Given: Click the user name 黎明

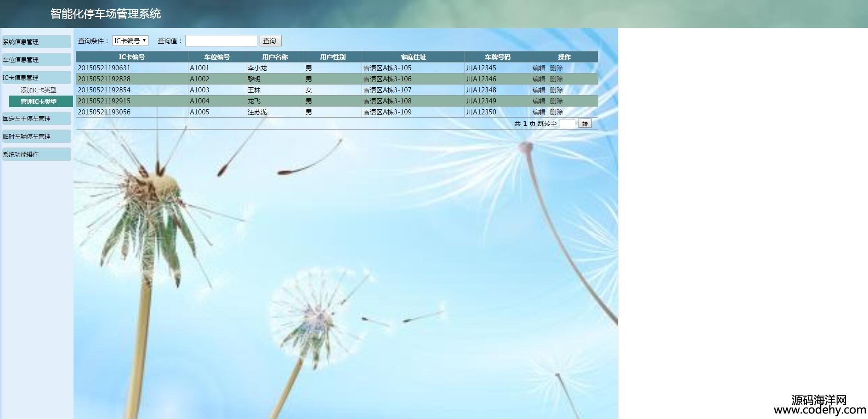Looking at the screenshot, I should coord(254,79).
